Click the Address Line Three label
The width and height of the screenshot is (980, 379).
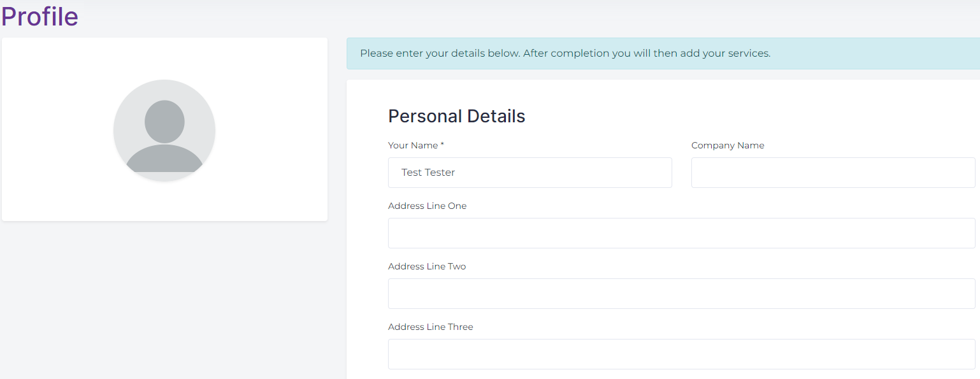click(431, 327)
